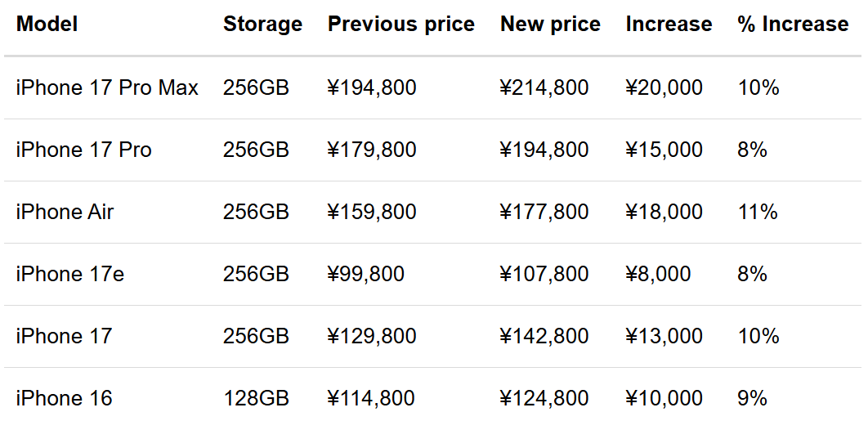Select the iPhone 16 model cell

(x=65, y=398)
